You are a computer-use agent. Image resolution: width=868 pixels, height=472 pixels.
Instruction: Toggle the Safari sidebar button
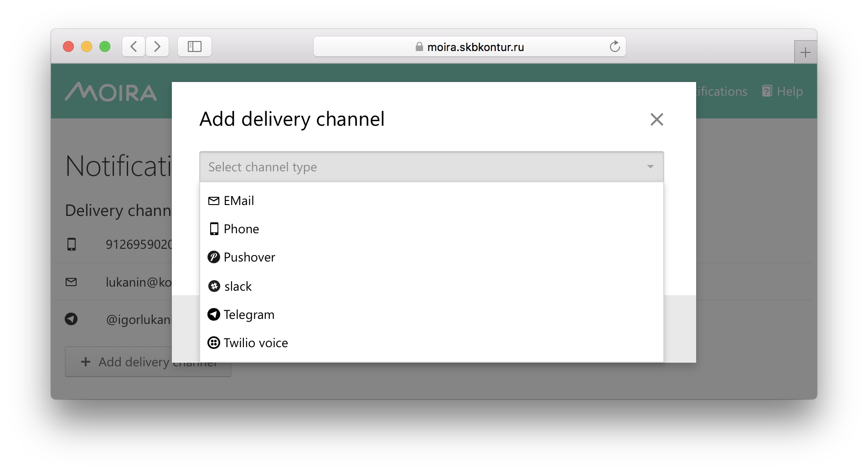click(195, 46)
